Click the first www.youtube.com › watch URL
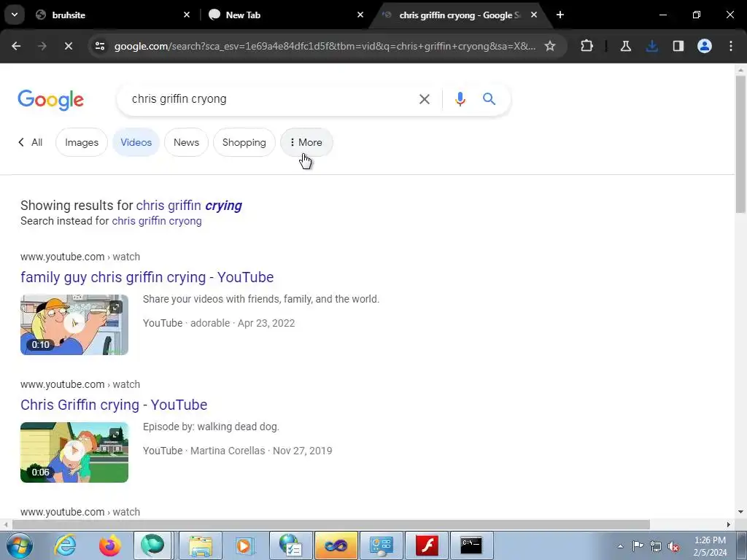 click(80, 257)
